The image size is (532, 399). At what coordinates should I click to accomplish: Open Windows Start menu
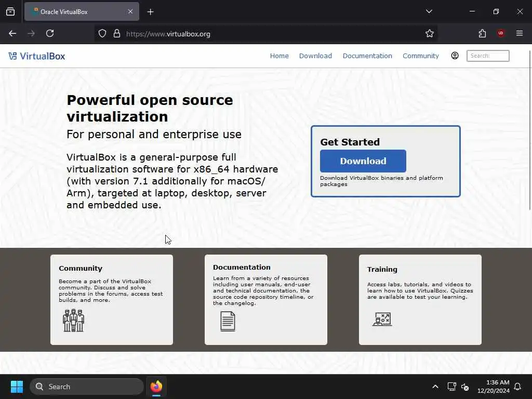(x=17, y=387)
